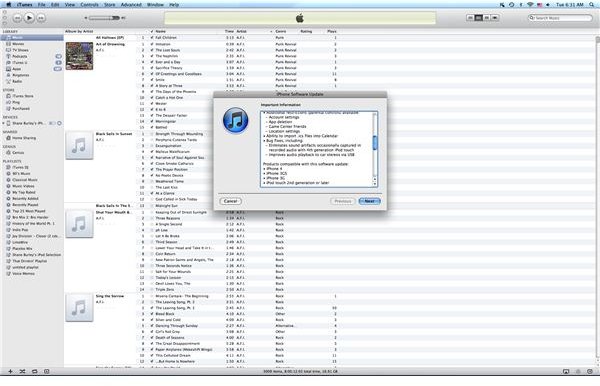Start playback with the Play button
600x386 pixels.
[x=29, y=18]
